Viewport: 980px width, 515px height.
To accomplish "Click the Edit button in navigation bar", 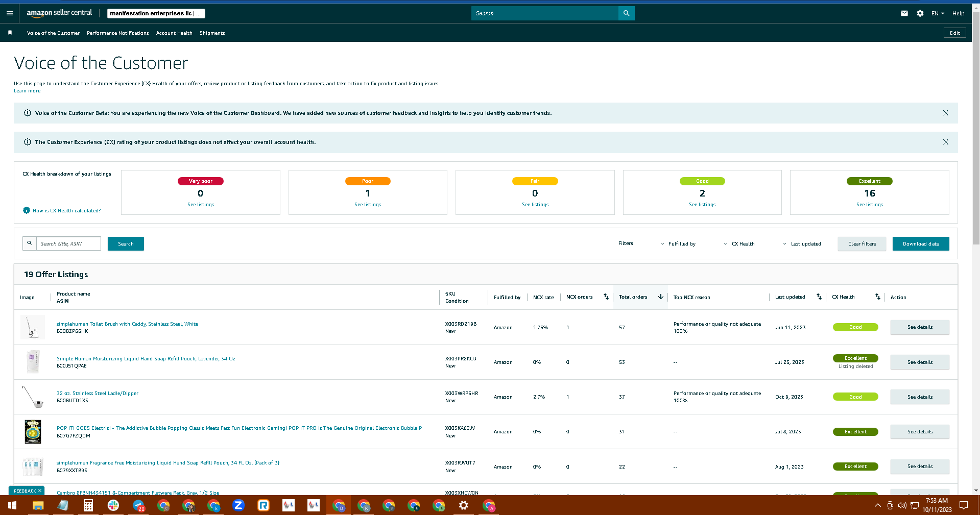I will (955, 33).
